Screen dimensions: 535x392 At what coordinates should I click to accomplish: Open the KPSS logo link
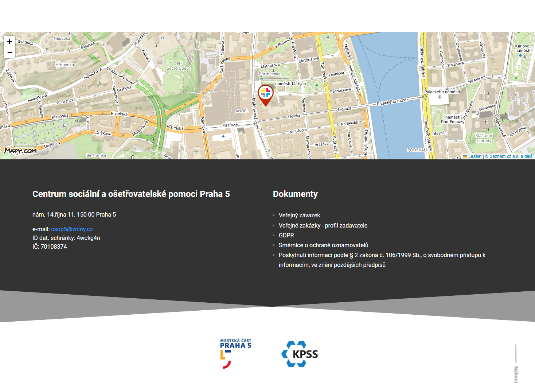click(300, 354)
